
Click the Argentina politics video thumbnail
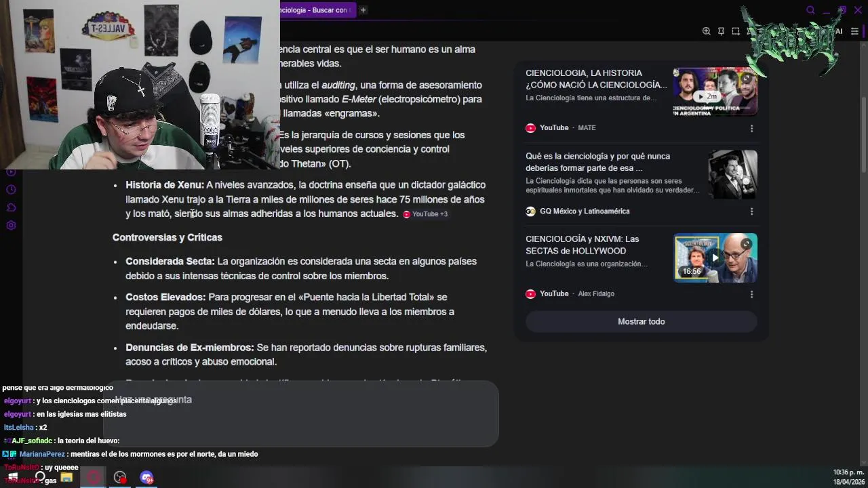click(715, 92)
